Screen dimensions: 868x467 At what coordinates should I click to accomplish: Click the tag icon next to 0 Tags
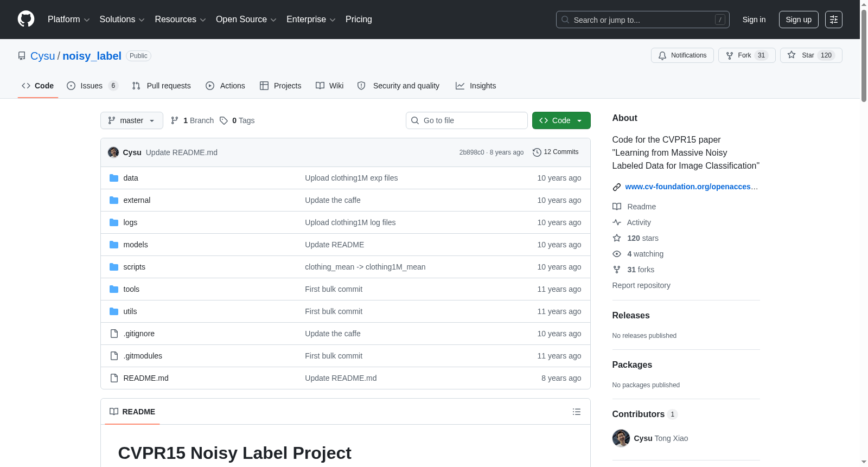click(224, 120)
